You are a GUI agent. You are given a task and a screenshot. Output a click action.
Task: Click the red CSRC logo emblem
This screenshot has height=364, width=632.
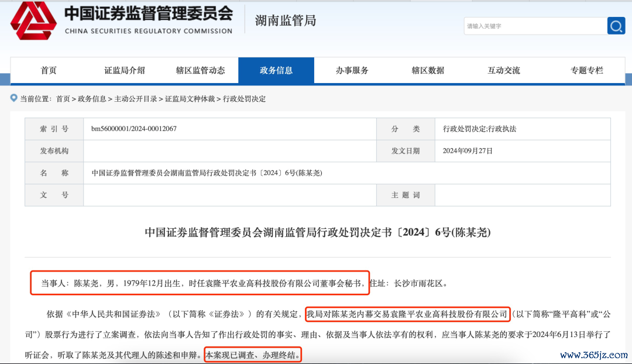(33, 21)
